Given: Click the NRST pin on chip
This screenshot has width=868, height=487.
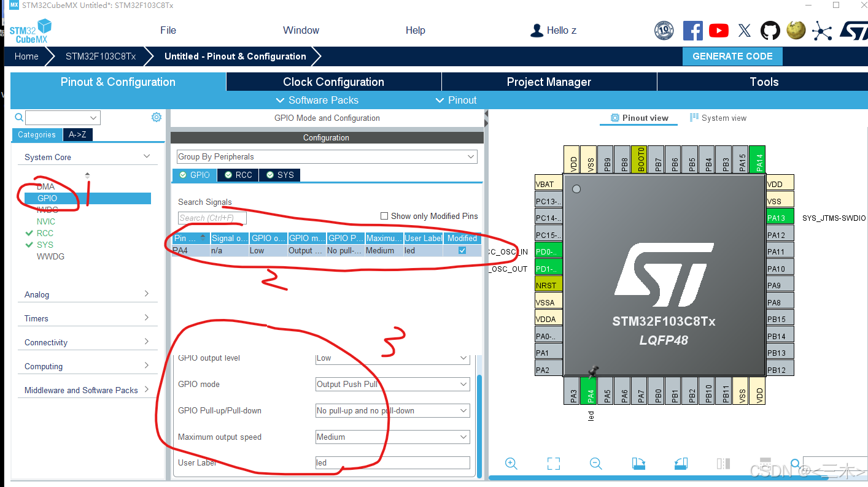Looking at the screenshot, I should (x=549, y=285).
